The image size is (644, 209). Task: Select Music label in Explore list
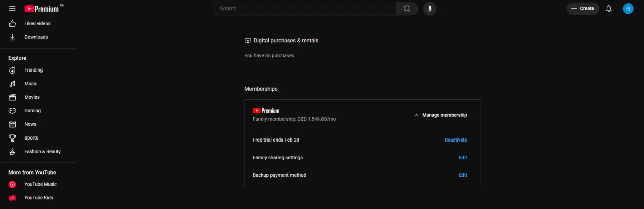[31, 84]
